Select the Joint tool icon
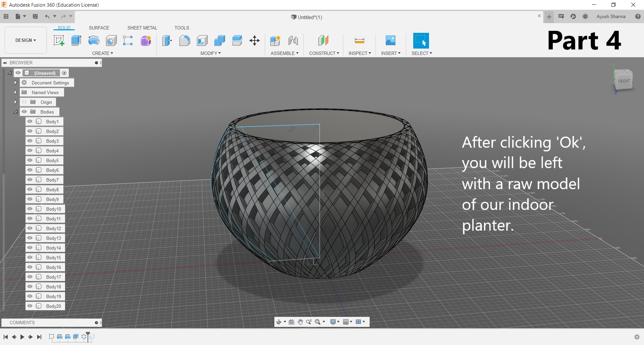This screenshot has height=345, width=644. tap(293, 41)
